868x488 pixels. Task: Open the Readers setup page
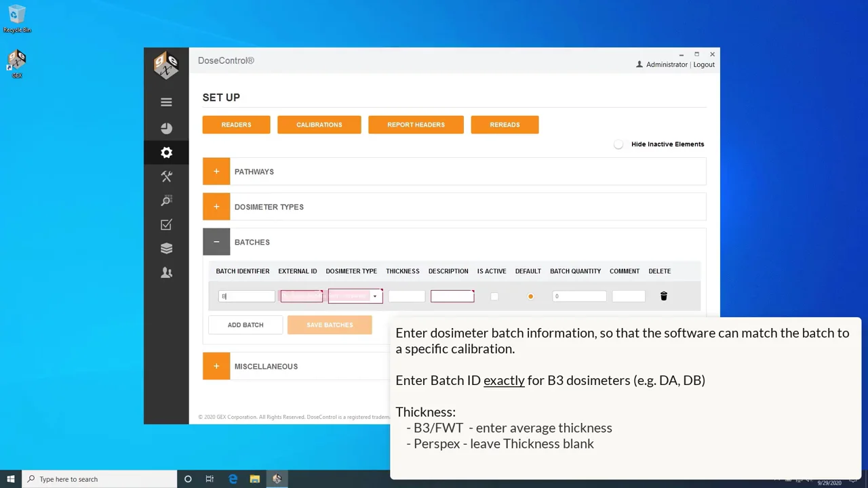[x=236, y=125]
